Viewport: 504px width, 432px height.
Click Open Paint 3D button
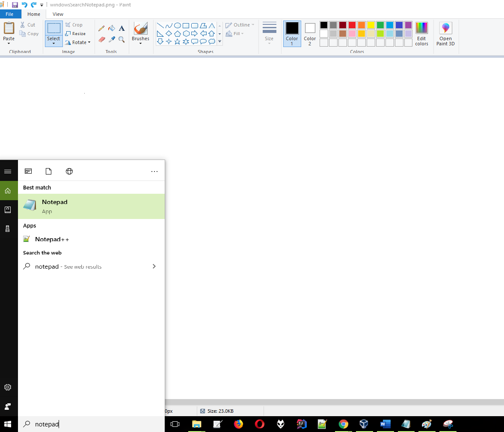(x=445, y=34)
